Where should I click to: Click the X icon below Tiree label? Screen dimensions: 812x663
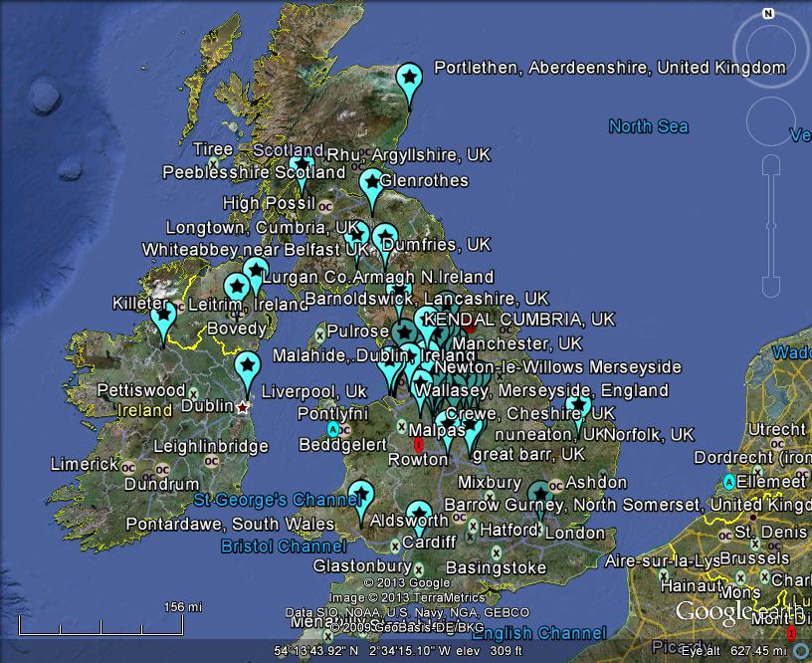213,163
